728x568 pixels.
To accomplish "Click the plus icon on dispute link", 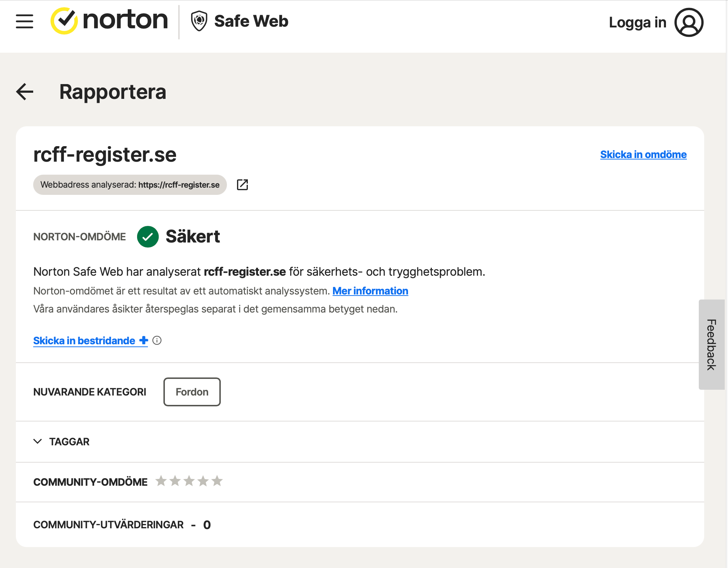I will 144,340.
